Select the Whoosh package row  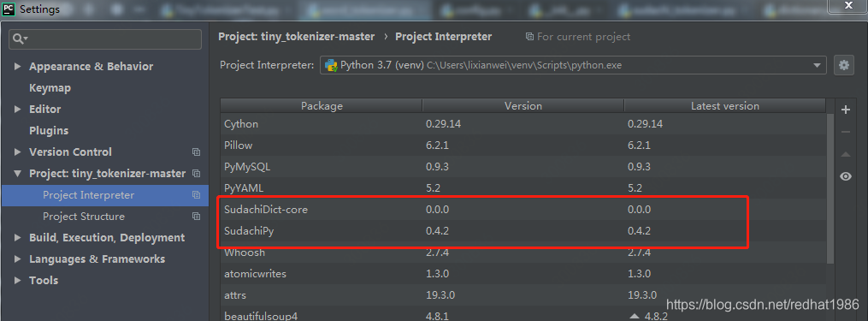523,253
